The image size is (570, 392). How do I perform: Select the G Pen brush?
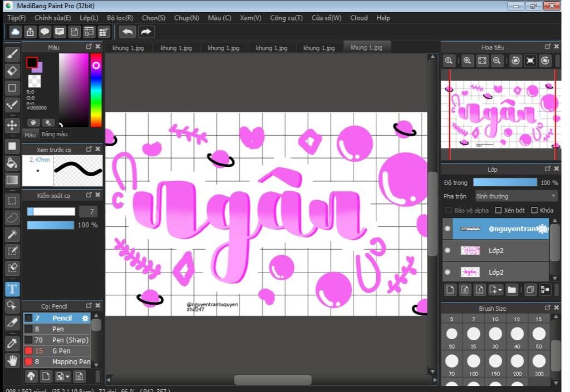[57, 351]
